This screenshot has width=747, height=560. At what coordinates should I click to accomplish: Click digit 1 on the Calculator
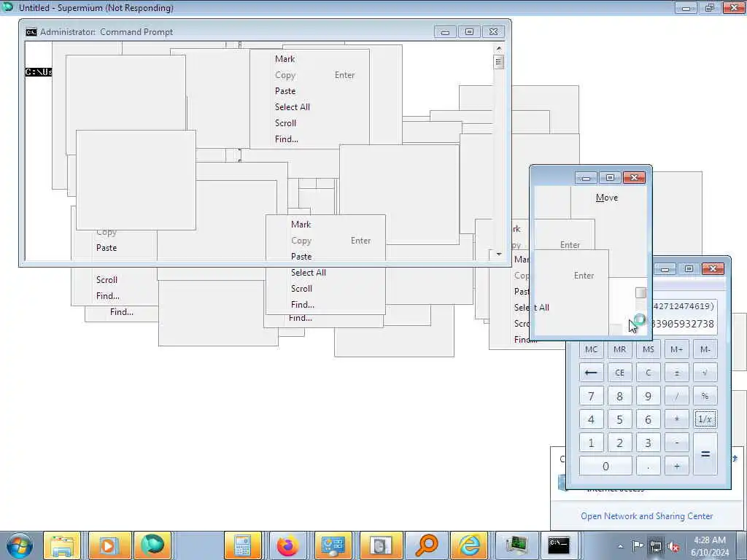[x=591, y=443]
